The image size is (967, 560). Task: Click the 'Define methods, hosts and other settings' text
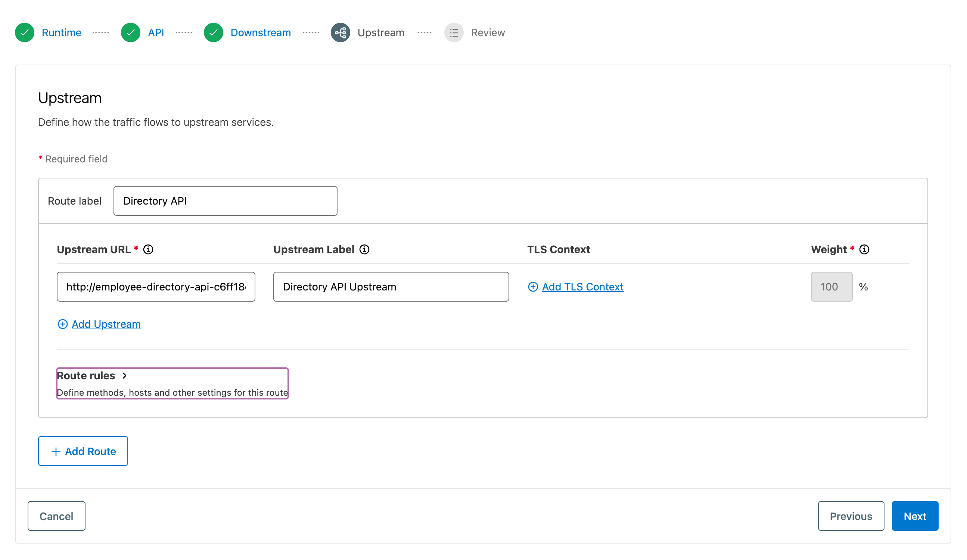coord(172,392)
